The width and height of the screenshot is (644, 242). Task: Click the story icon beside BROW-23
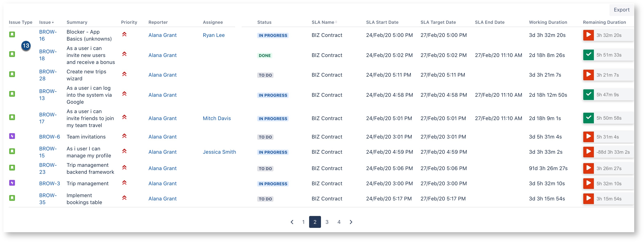[12, 168]
